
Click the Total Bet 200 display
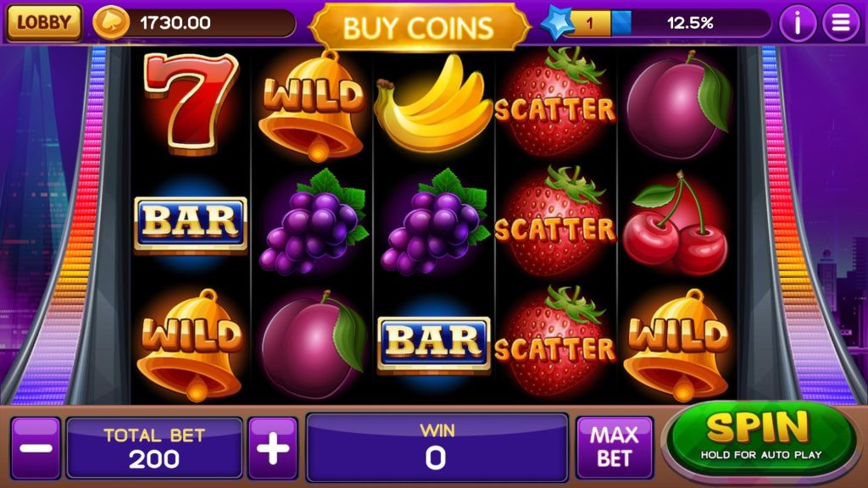point(154,447)
